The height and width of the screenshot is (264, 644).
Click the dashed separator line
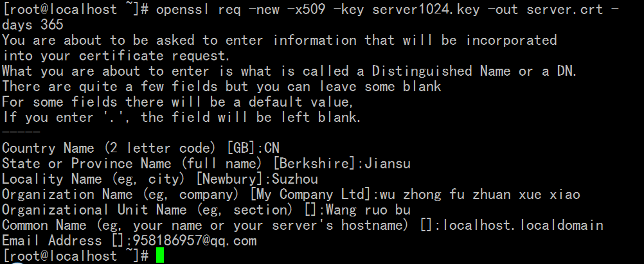click(21, 132)
